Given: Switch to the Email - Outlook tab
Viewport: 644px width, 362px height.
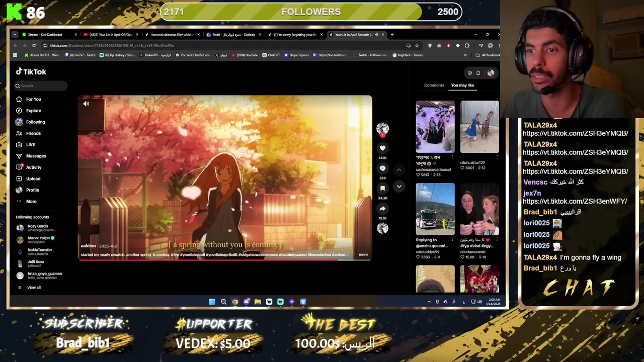Looking at the screenshot, I should 233,35.
